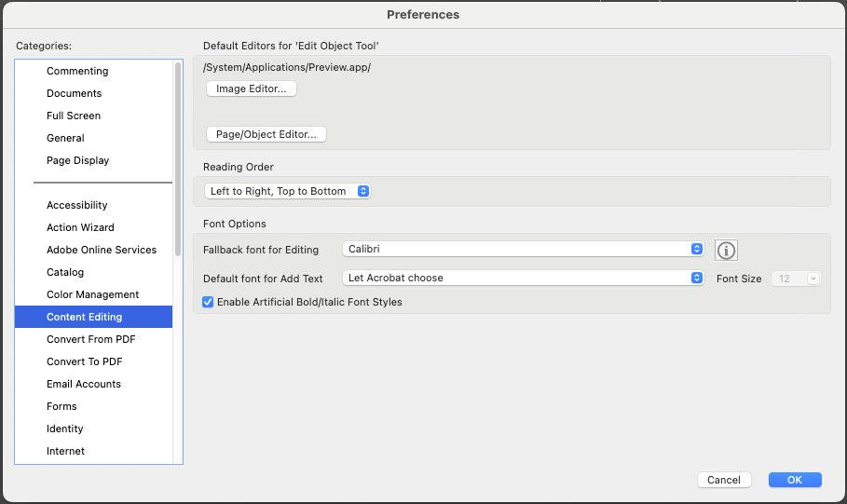Expand the Default font for Add Text dropdown

(x=523, y=278)
